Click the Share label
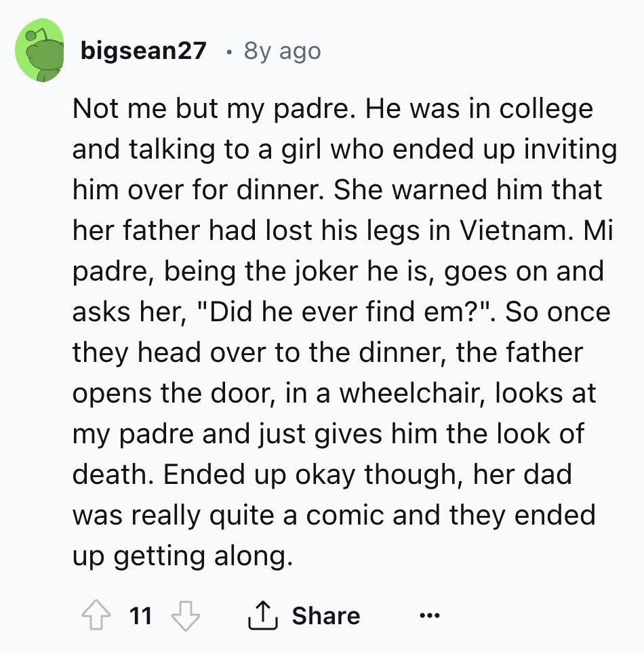The width and height of the screenshot is (644, 652). (x=326, y=615)
